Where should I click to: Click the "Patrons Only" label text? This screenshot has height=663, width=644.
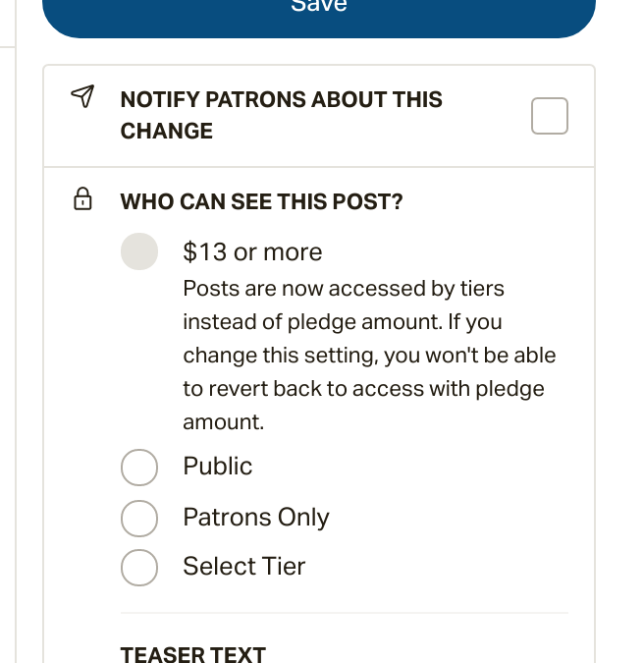coord(256,518)
